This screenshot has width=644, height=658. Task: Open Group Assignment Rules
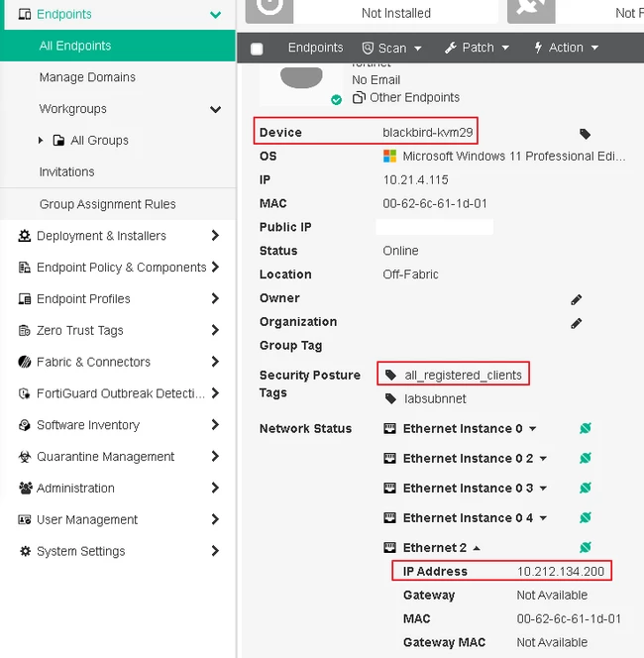107,204
